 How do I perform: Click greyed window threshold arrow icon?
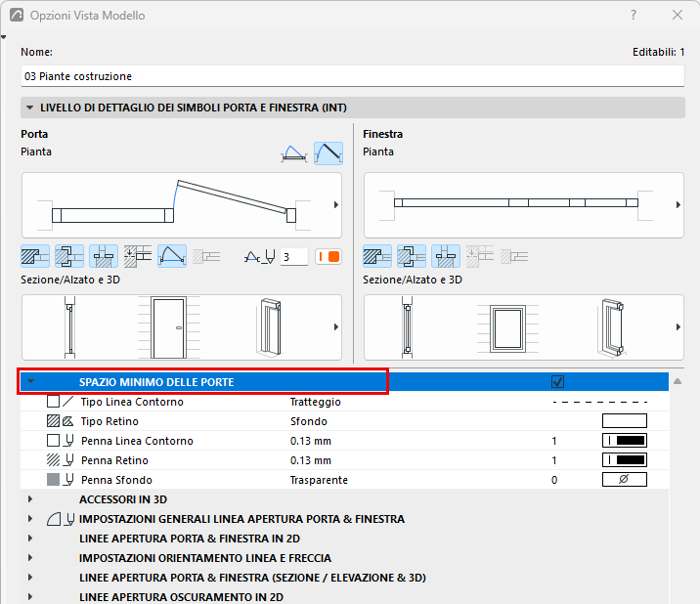pyautogui.click(x=480, y=256)
